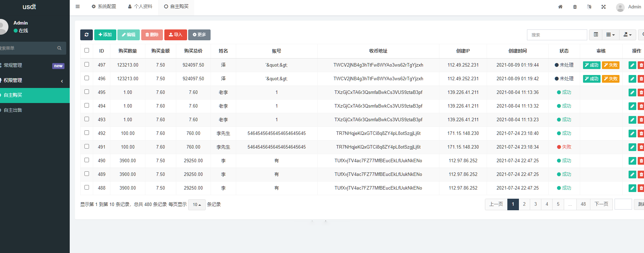Tick the checkbox for row ID 491
644x253 pixels.
87,146
